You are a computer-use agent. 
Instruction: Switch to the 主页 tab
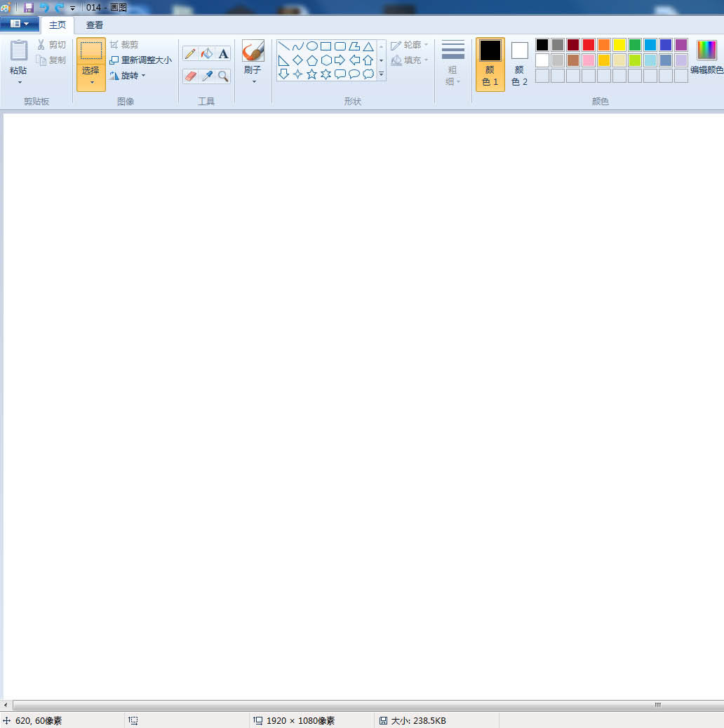58,25
